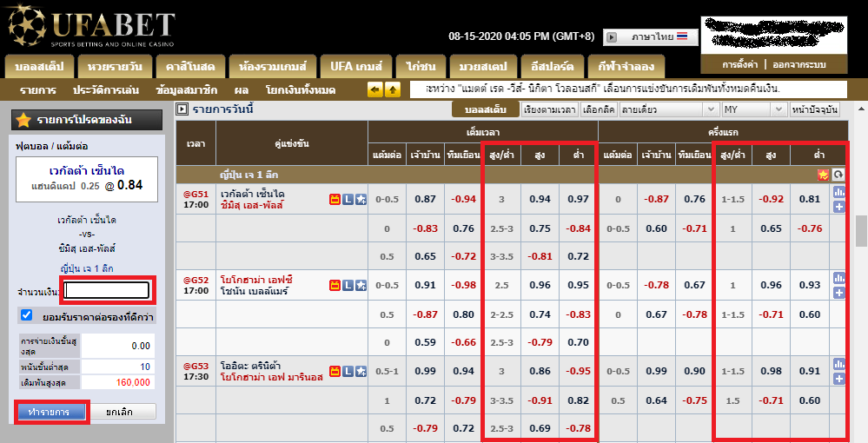This screenshot has width=868, height=443.
Task: Click team name ชิมิสุ เอส-พัลส์
Action: coord(252,205)
